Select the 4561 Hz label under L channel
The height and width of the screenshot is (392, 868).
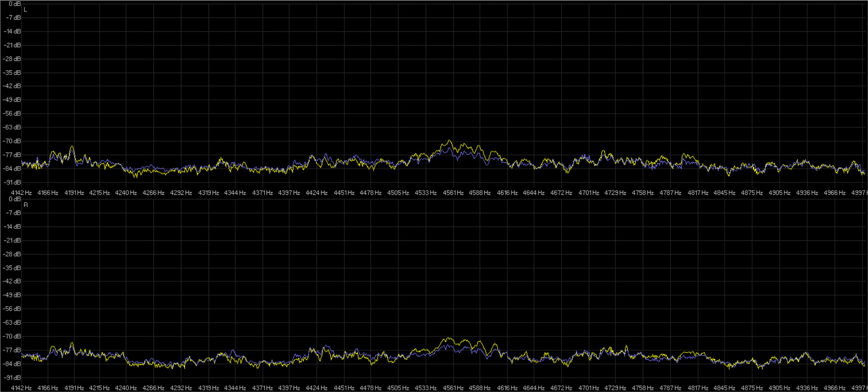[x=453, y=193]
